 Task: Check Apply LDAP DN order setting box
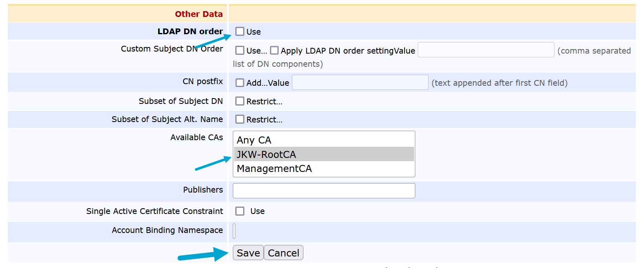coord(275,50)
